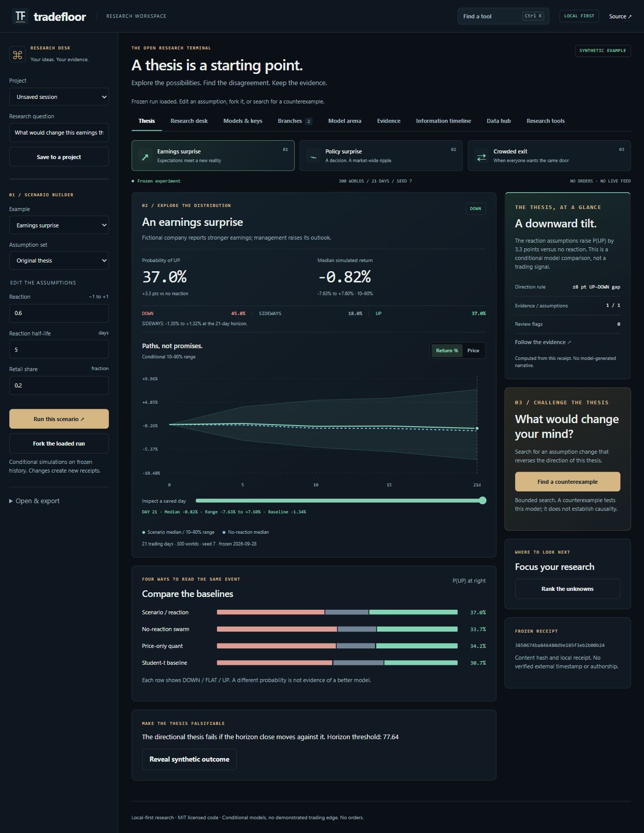The image size is (644, 833).
Task: Select the Thesis tab
Action: coord(146,121)
